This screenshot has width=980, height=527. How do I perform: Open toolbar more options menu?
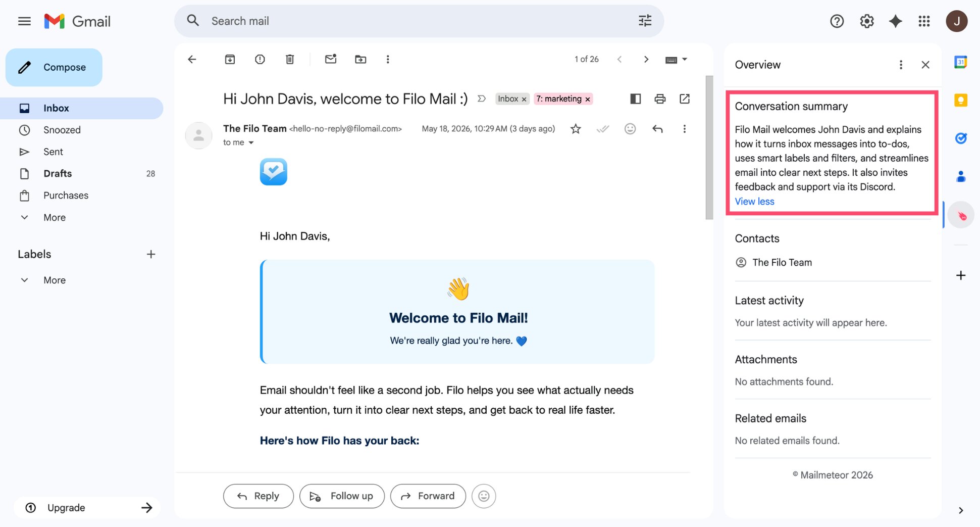[388, 59]
